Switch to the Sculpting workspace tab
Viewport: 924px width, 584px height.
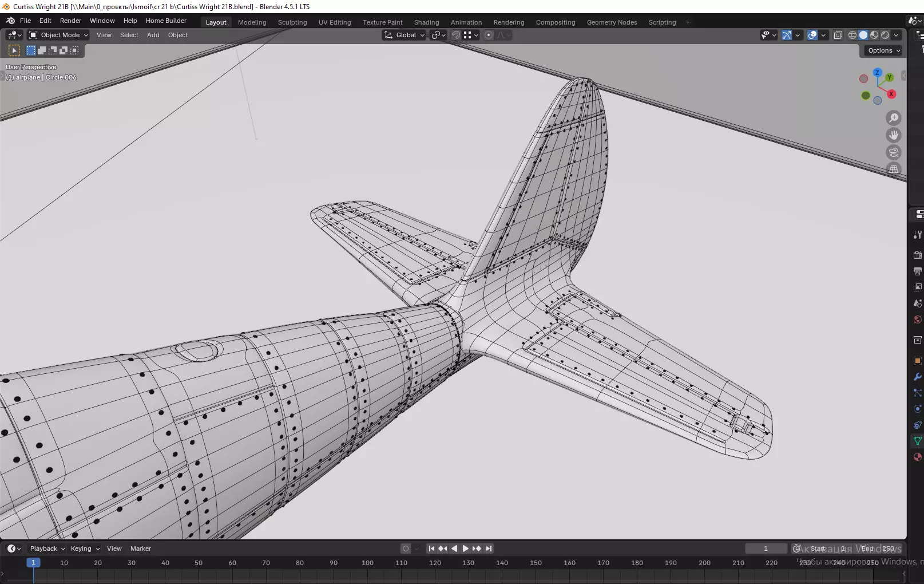point(292,22)
